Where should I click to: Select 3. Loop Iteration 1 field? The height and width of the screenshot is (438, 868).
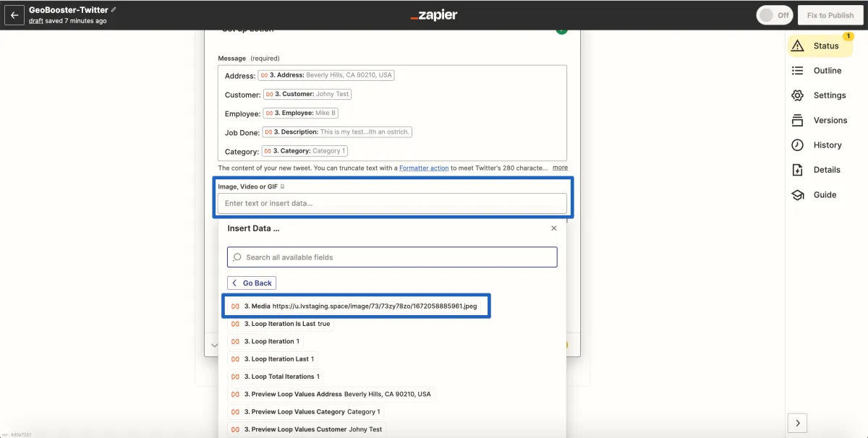265,341
